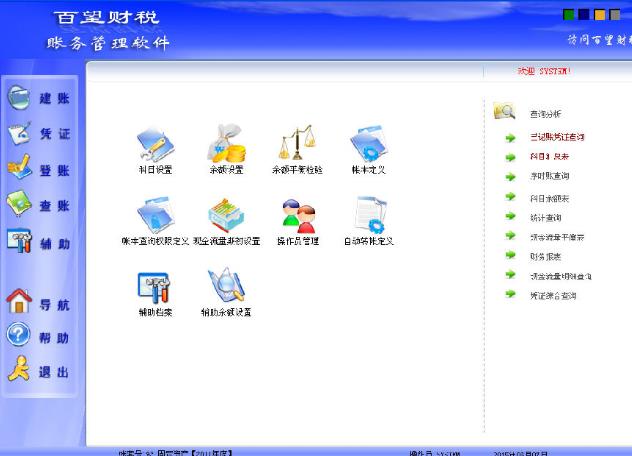Open the 科目设置 icon
The image size is (632, 456).
155,146
